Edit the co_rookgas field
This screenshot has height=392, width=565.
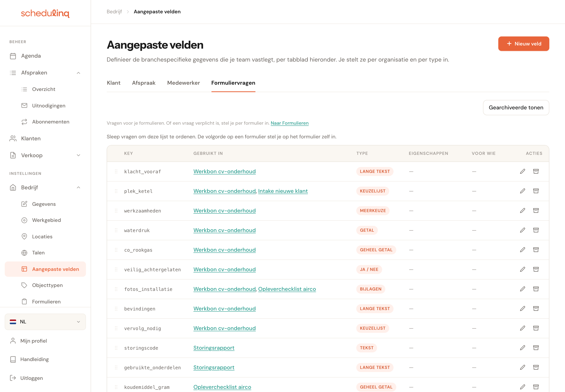pyautogui.click(x=522, y=250)
